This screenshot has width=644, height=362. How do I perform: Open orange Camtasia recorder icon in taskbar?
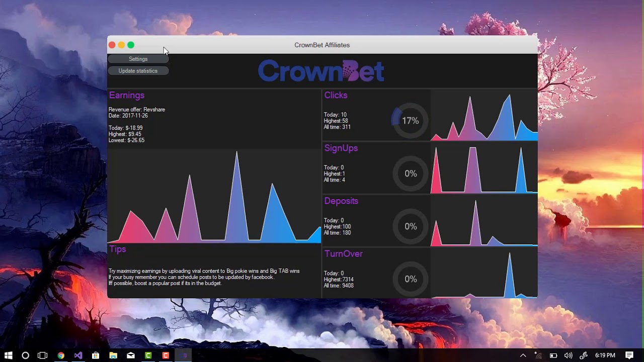pos(166,355)
